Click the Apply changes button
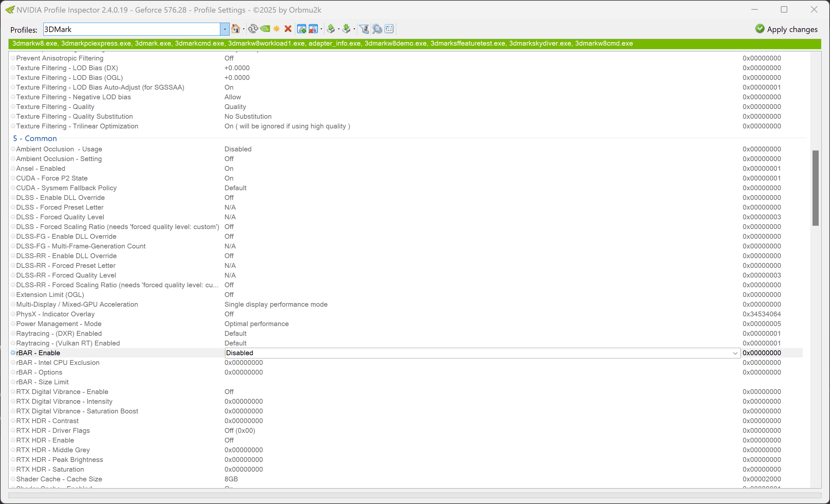Image resolution: width=830 pixels, height=504 pixels. pyautogui.click(x=786, y=29)
